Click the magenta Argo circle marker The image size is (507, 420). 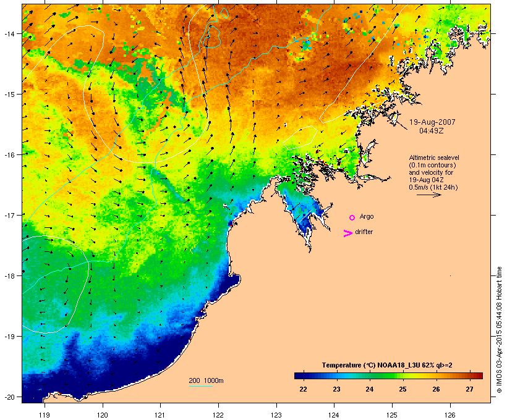point(352,217)
